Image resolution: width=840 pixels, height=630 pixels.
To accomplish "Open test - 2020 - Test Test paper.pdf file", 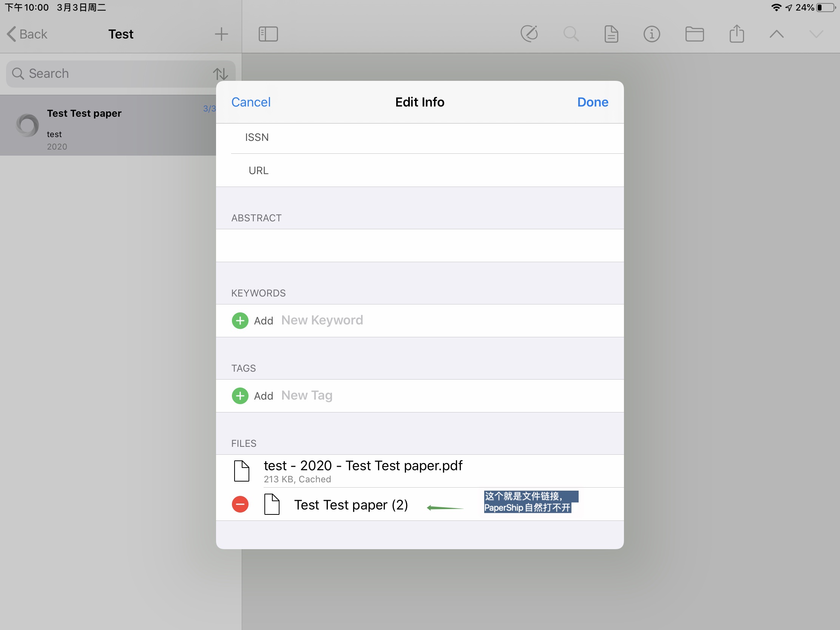I will [x=363, y=471].
